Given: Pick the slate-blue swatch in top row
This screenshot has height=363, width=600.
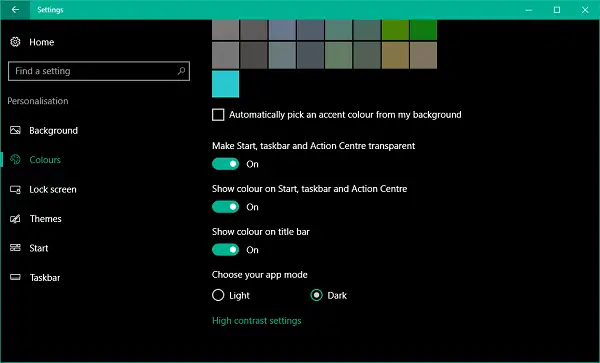Looking at the screenshot, I should click(282, 30).
